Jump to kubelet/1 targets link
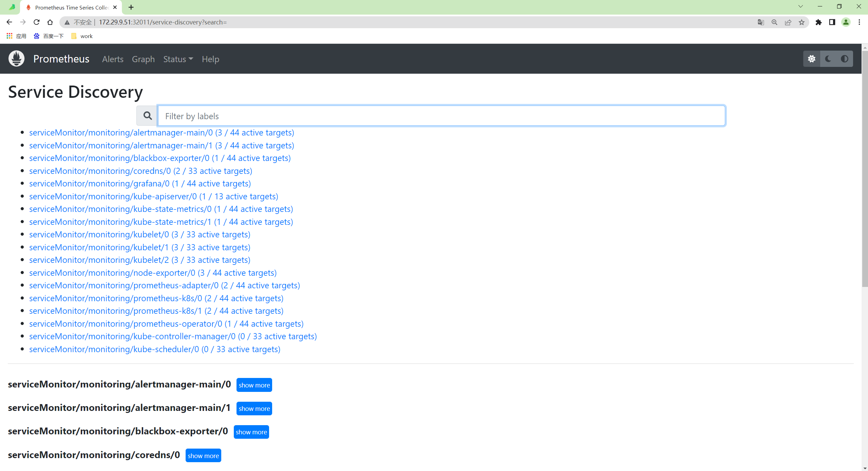This screenshot has width=868, height=471. point(139,247)
